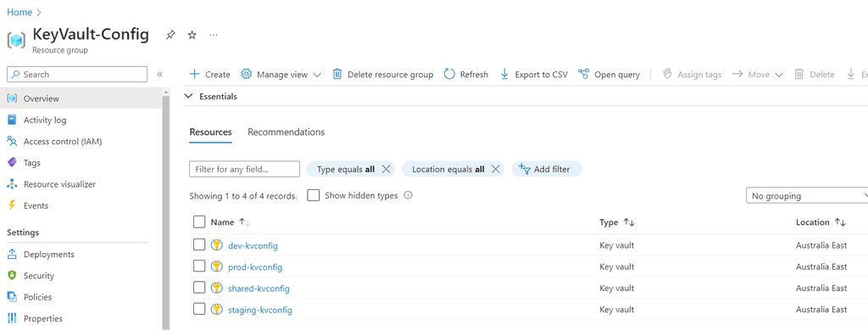Click the Manage view gear icon

coord(247,75)
